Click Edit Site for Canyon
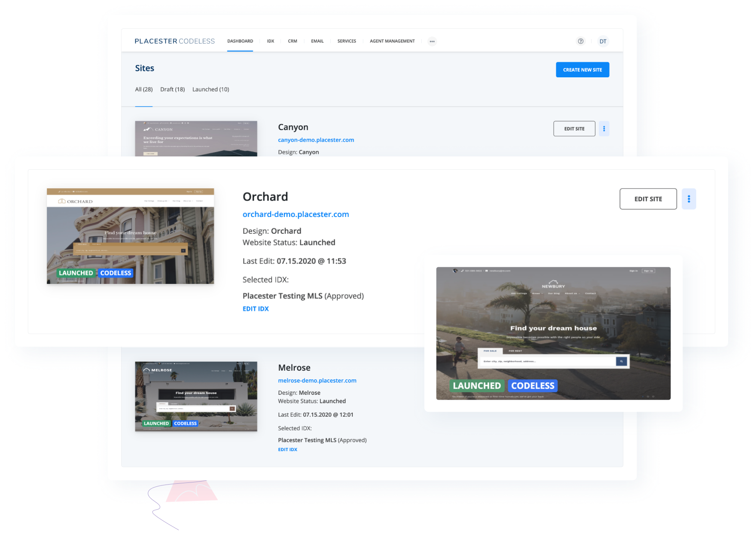The image size is (756, 537). tap(574, 129)
